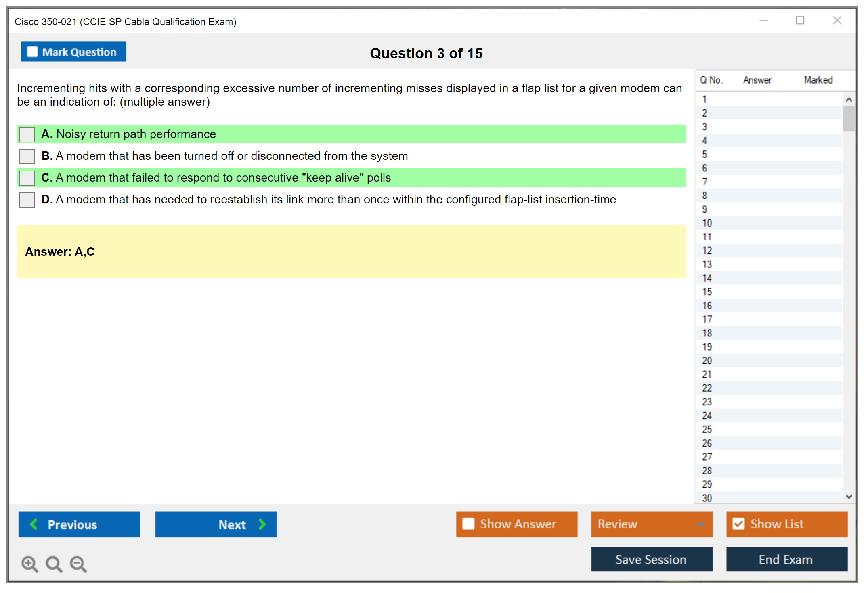Toggle the Show Answer checkbox
The height and width of the screenshot is (593, 868).
pos(468,524)
